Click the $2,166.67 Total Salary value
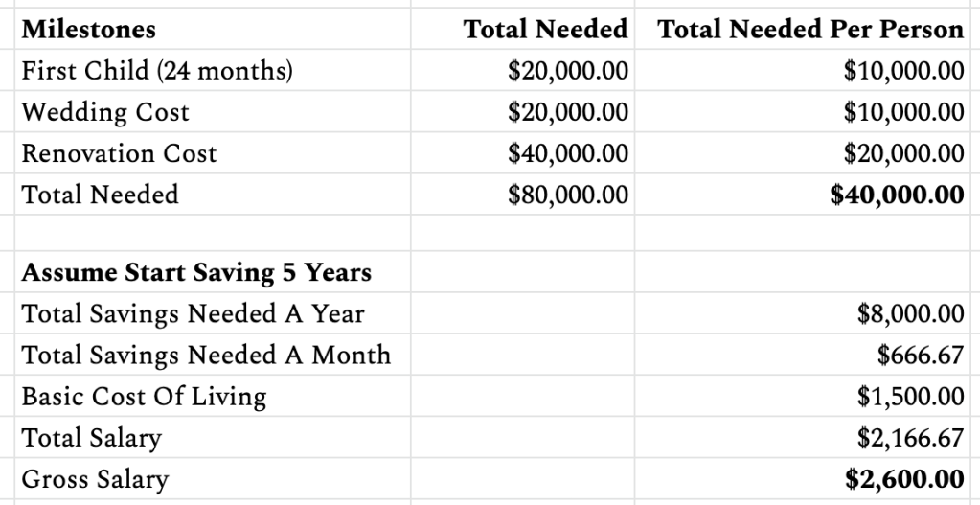Image resolution: width=980 pixels, height=505 pixels. [910, 438]
